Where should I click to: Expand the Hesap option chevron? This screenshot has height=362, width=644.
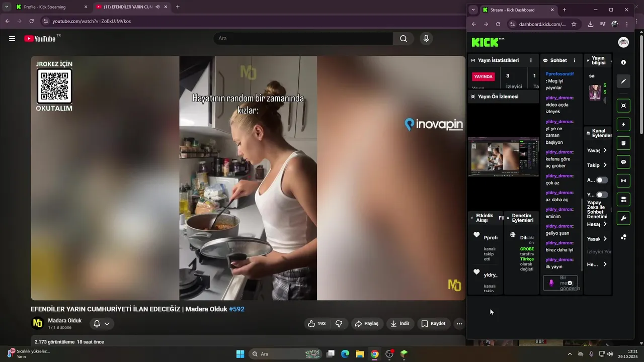click(605, 224)
